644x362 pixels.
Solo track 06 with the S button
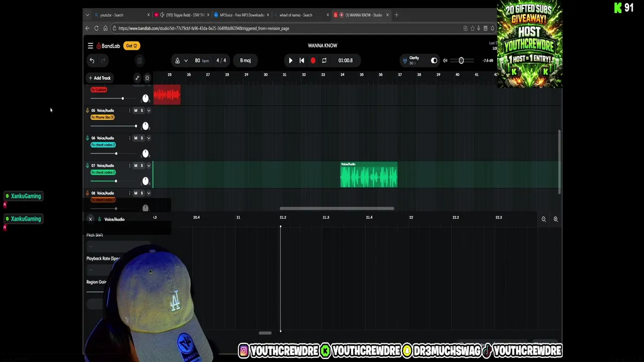(141, 138)
